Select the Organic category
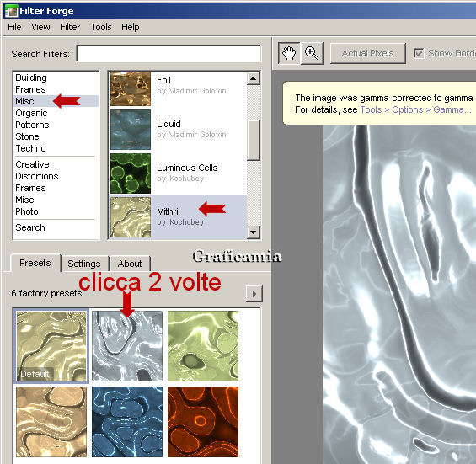This screenshot has height=464, width=476. tap(31, 113)
